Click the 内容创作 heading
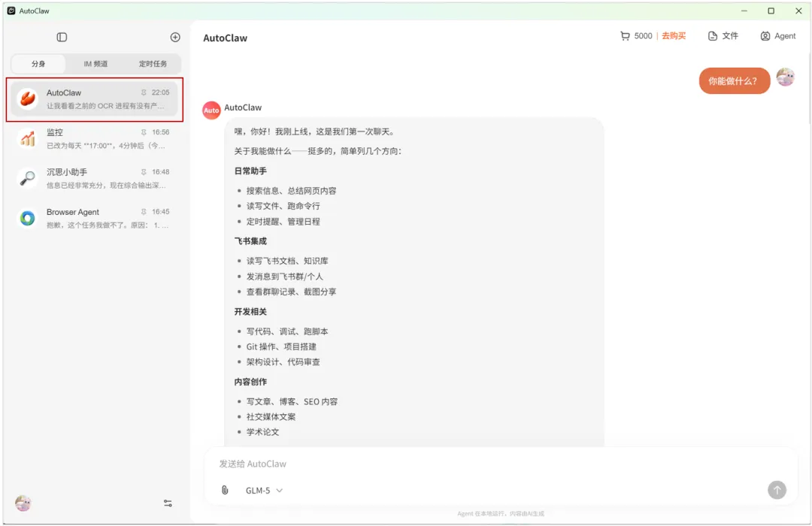Image resolution: width=812 pixels, height=526 pixels. pyautogui.click(x=250, y=382)
